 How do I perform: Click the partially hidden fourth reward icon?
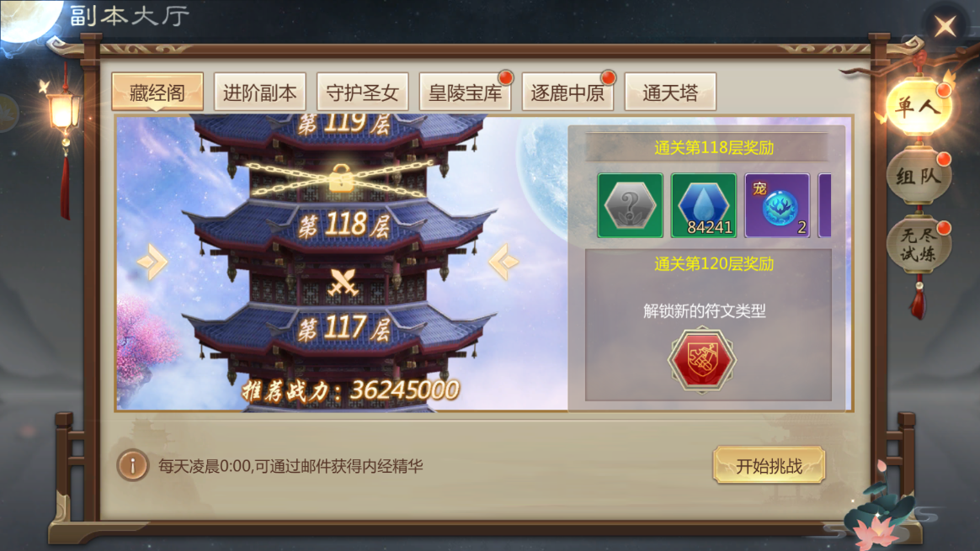tap(825, 205)
